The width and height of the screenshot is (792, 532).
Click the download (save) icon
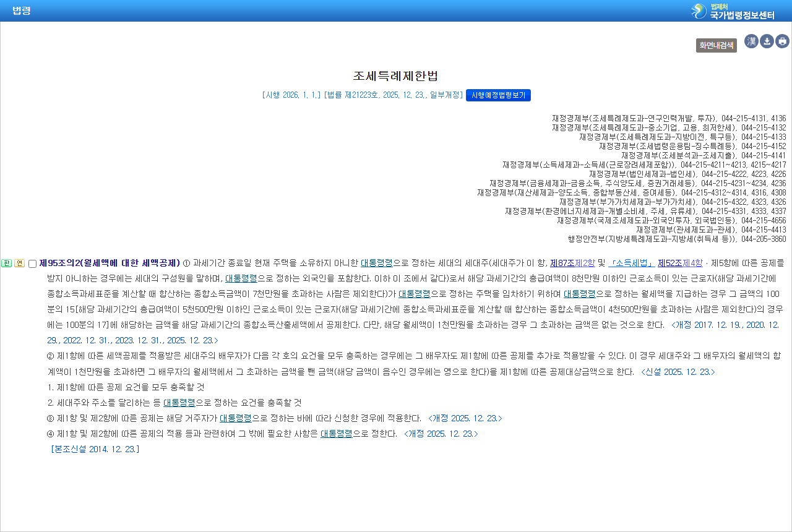point(767,41)
